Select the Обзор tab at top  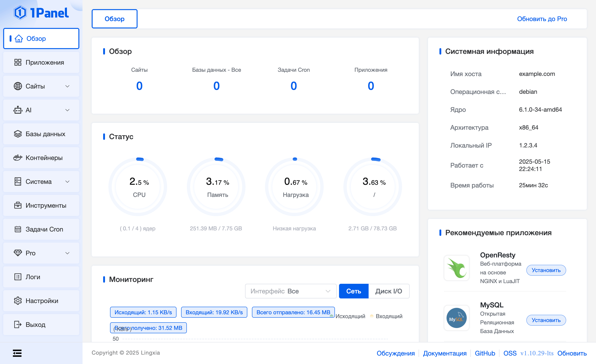pyautogui.click(x=114, y=19)
